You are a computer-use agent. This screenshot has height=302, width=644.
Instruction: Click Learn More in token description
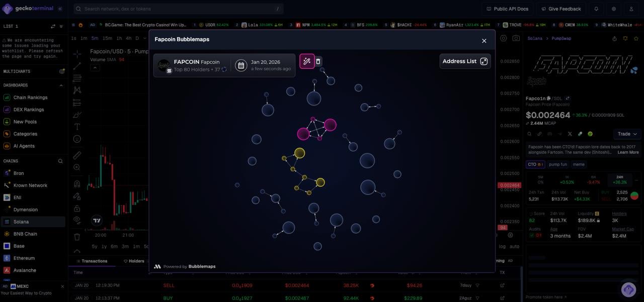pyautogui.click(x=628, y=152)
